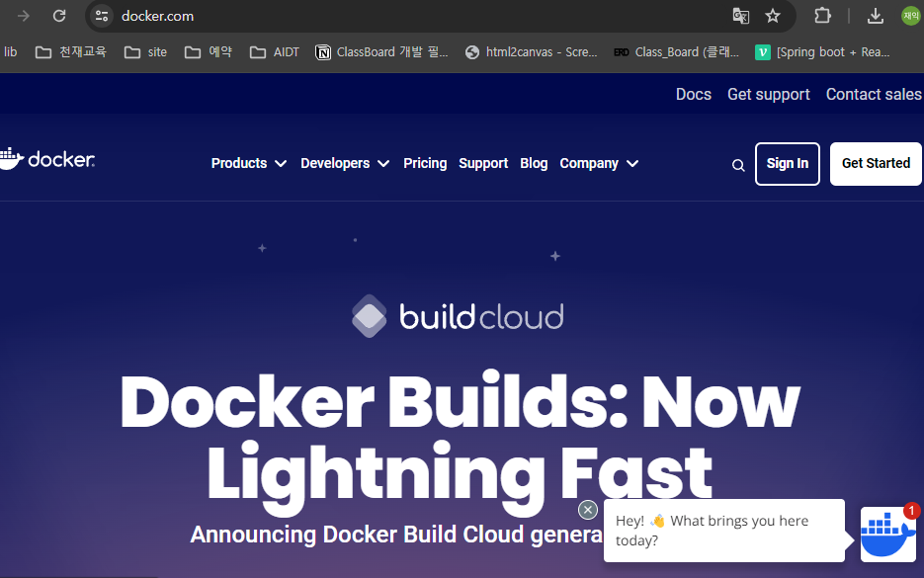Screen dimensions: 924x578
Task: Open the Support menu item
Action: (483, 163)
